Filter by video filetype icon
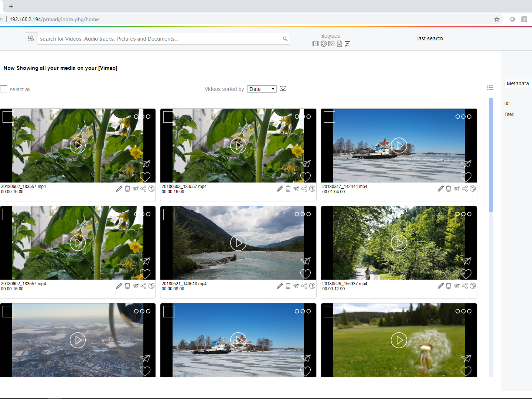 315,44
